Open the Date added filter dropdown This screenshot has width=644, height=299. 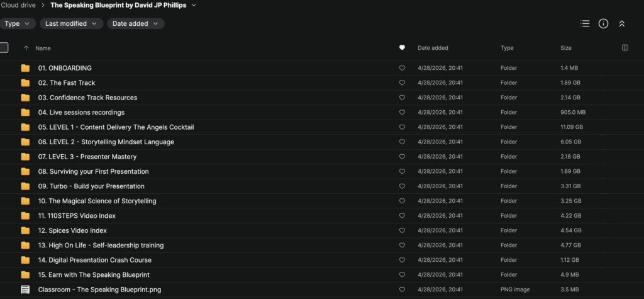tap(135, 24)
